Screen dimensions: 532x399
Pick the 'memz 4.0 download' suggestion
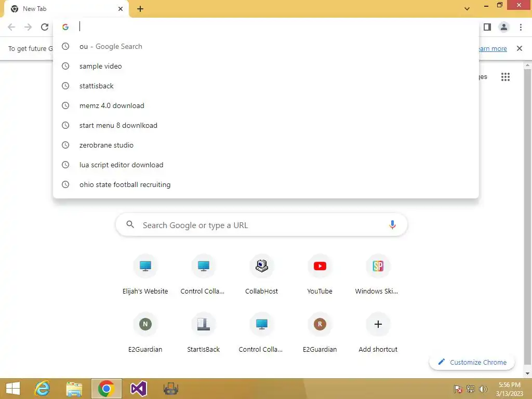pyautogui.click(x=266, y=105)
